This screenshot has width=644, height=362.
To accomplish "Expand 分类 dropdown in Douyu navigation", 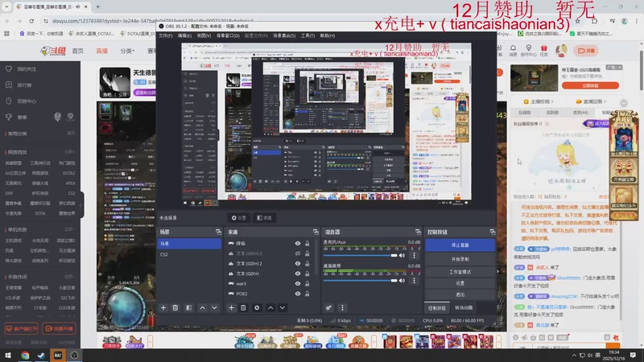I will coord(128,51).
